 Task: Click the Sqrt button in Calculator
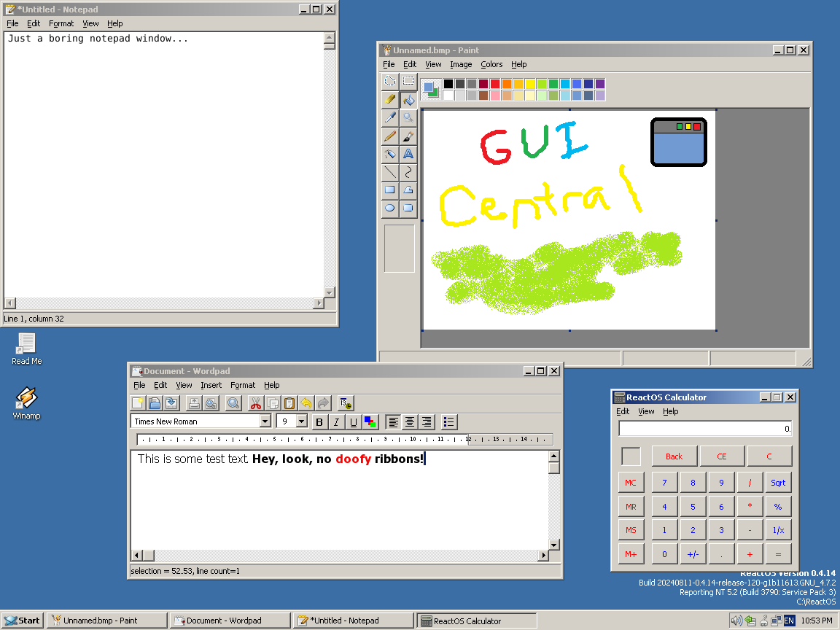pos(778,483)
